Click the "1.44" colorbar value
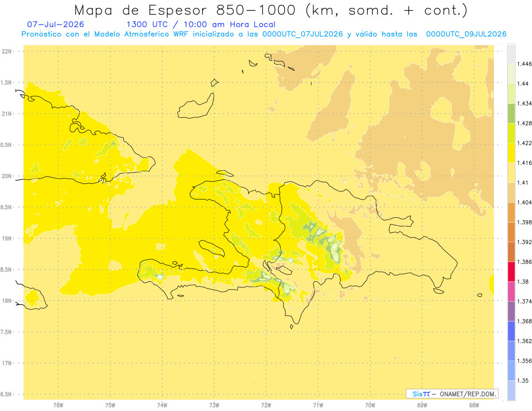Screen dimensions: 532x411 click(522, 84)
